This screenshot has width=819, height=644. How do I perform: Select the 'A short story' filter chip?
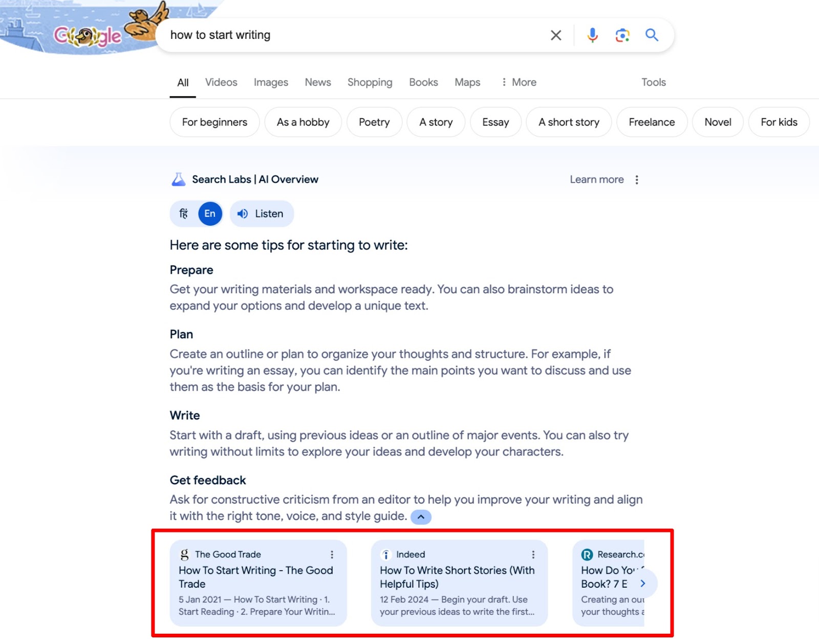tap(569, 122)
